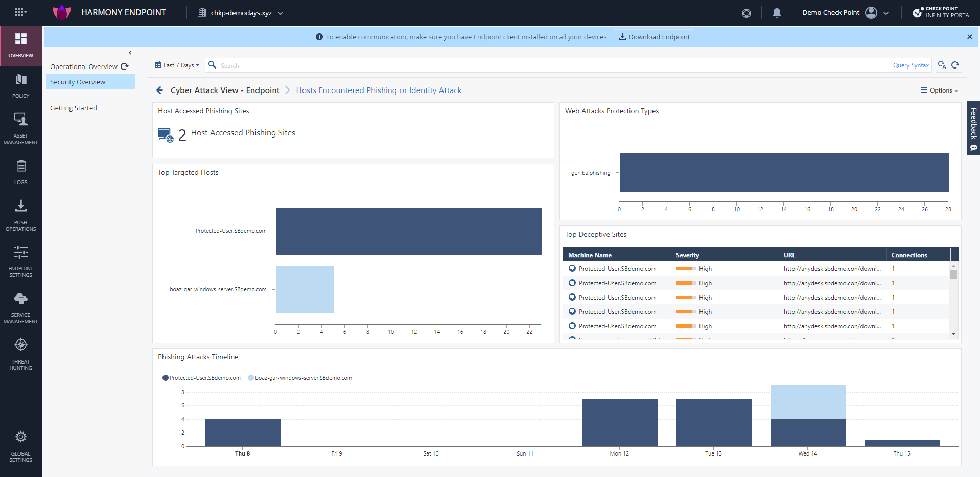Click Download Endpoint button
This screenshot has height=477, width=980.
tap(654, 37)
